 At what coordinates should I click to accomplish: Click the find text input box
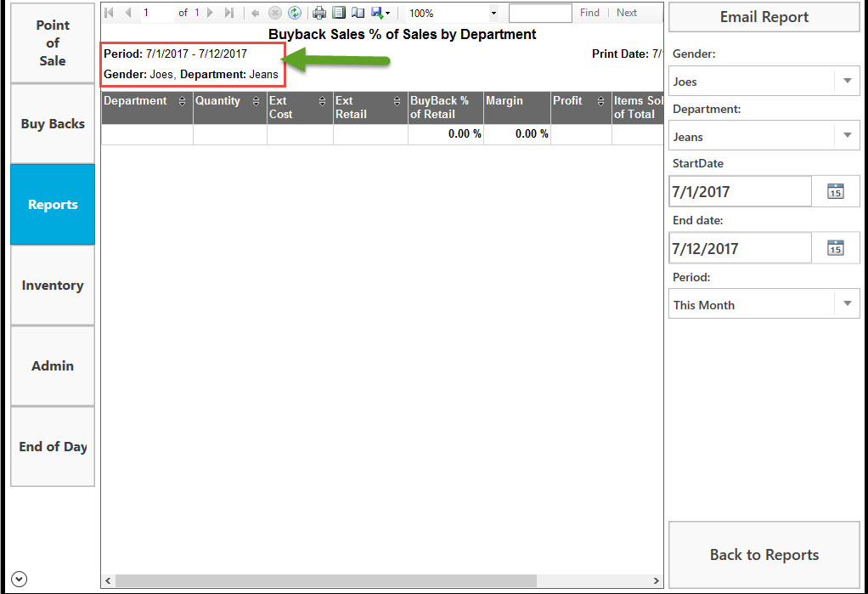pos(540,13)
